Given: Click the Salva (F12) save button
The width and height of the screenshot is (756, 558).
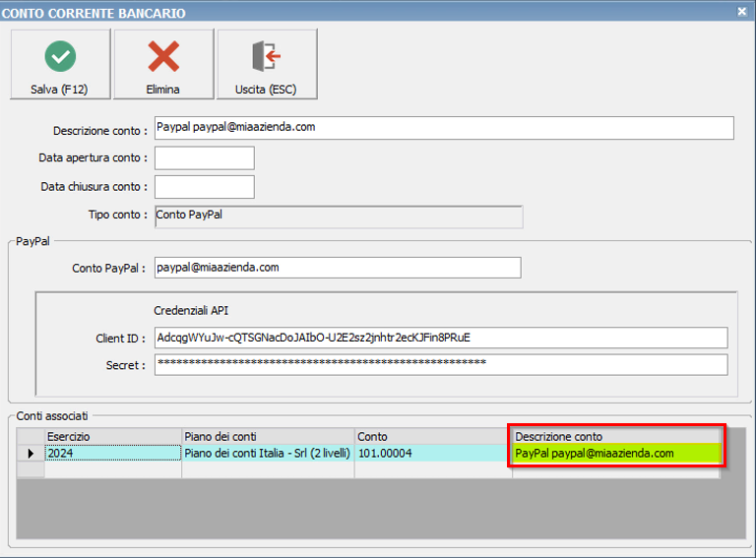Looking at the screenshot, I should pyautogui.click(x=60, y=64).
